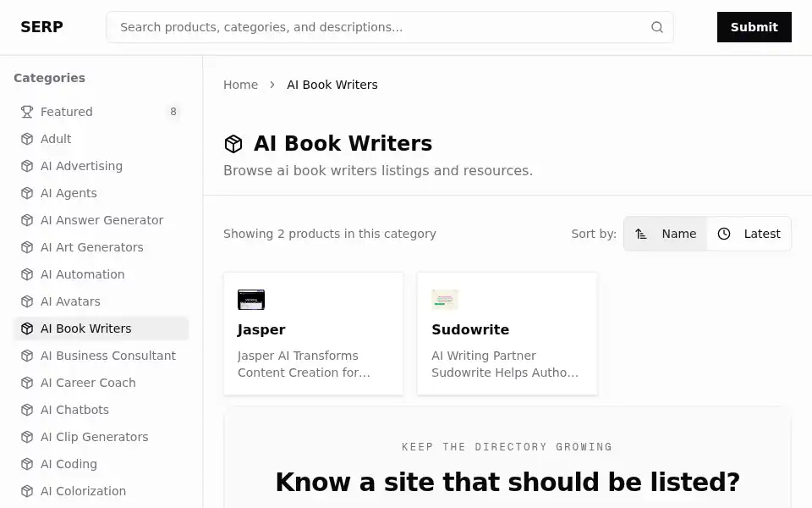The image size is (812, 508).
Task: Click 'Keep the directory growing' text
Action: [x=507, y=447]
